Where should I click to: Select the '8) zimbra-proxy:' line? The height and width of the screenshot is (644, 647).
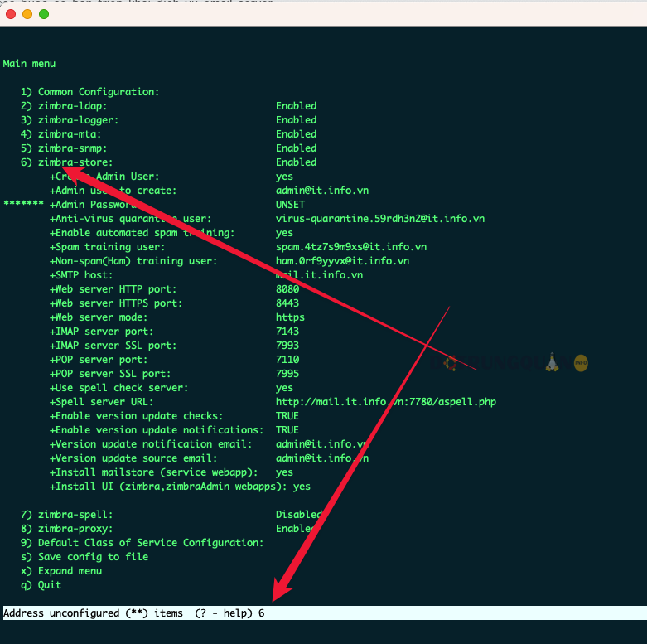coord(67,529)
